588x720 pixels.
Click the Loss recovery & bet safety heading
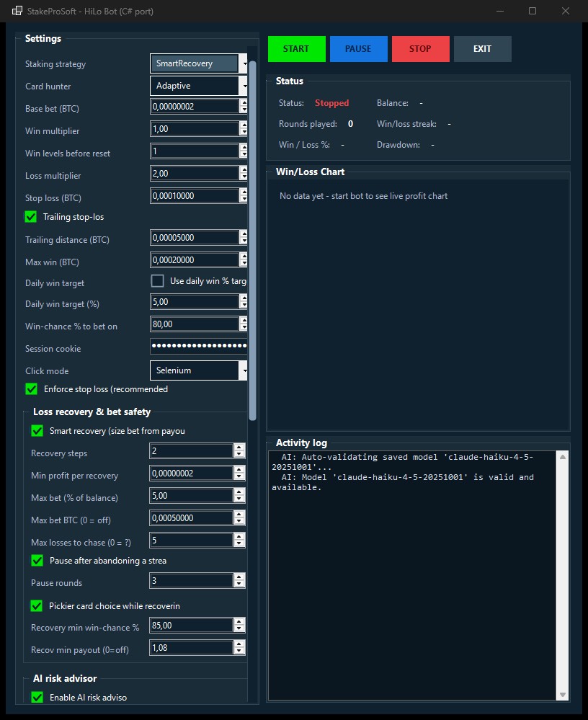coord(92,412)
